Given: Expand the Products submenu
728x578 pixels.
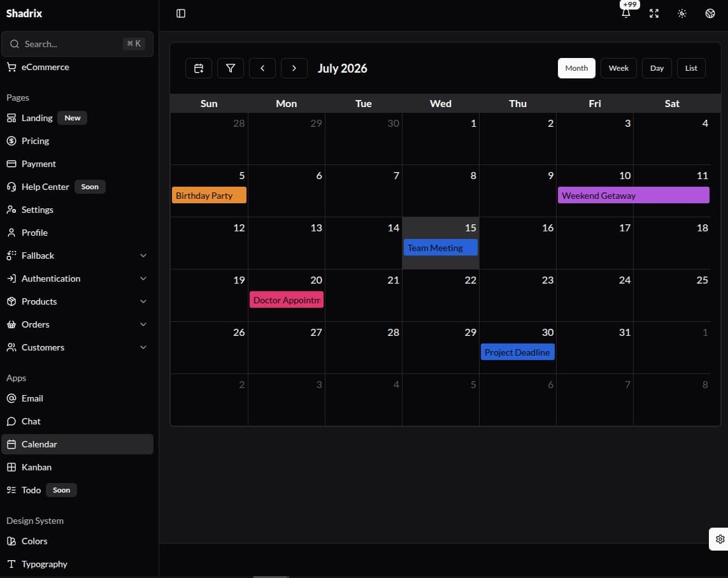Looking at the screenshot, I should pyautogui.click(x=143, y=301).
